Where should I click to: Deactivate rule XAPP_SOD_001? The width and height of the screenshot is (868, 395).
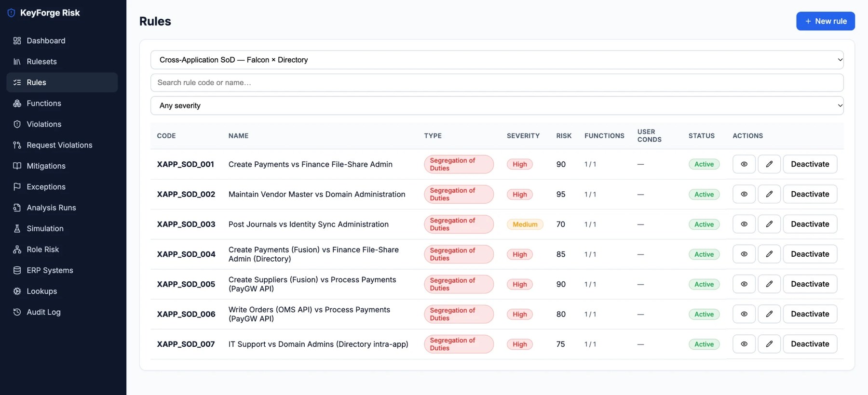click(810, 164)
